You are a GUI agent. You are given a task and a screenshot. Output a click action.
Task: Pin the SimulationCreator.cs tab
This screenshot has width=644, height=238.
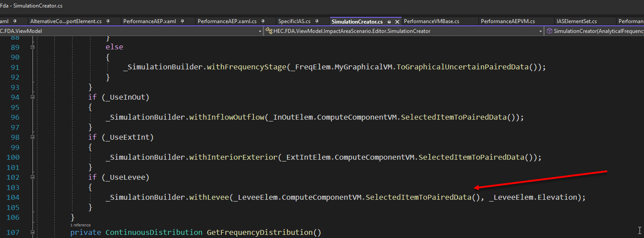coord(389,21)
